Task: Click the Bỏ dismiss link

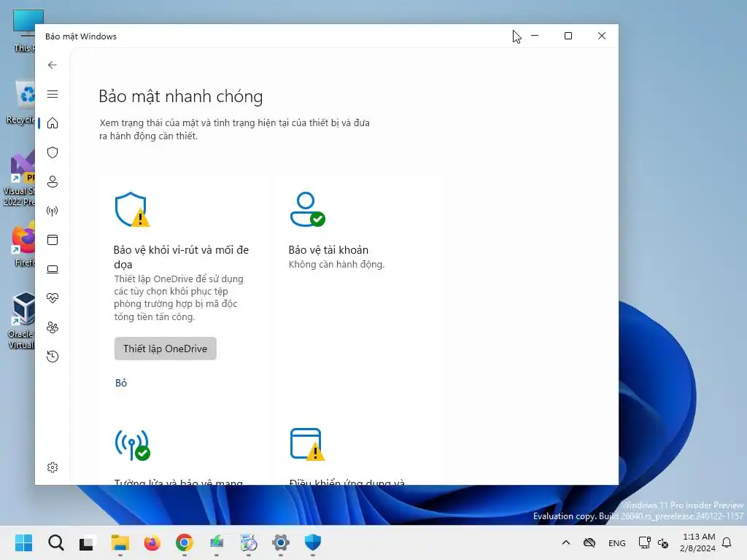Action: [x=121, y=383]
